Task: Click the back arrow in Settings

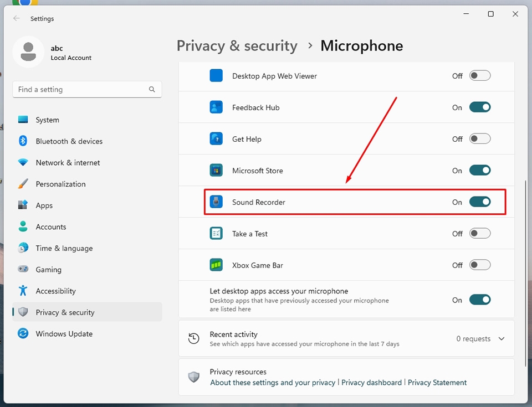Action: coord(16,18)
